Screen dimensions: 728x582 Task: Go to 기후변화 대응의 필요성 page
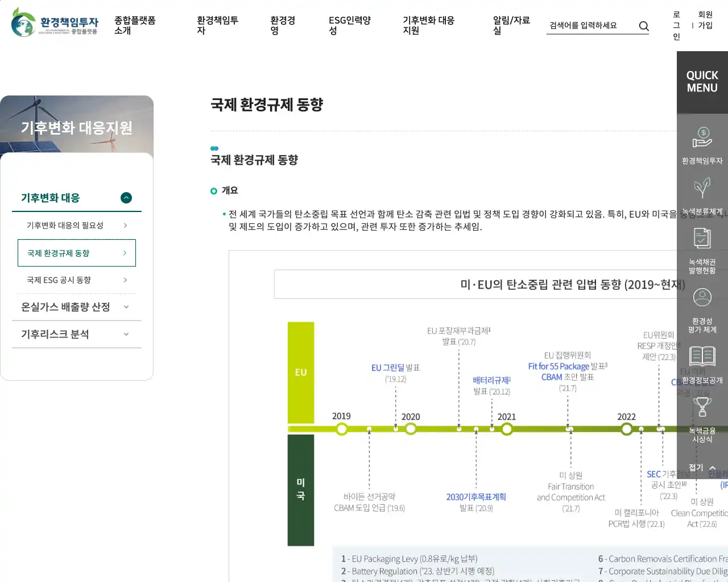(x=76, y=226)
